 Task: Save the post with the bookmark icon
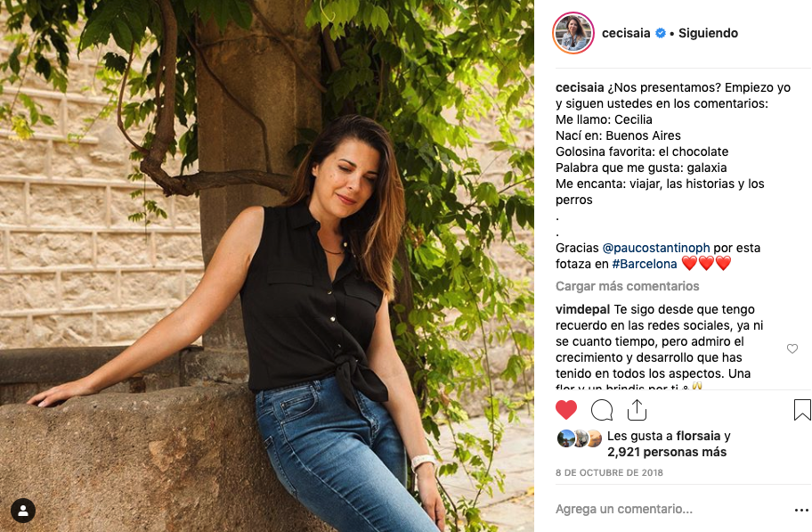(x=802, y=410)
